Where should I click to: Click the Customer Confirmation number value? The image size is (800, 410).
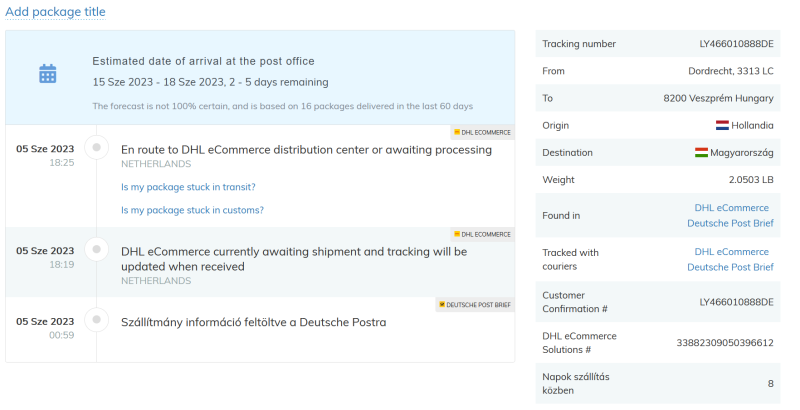[736, 302]
